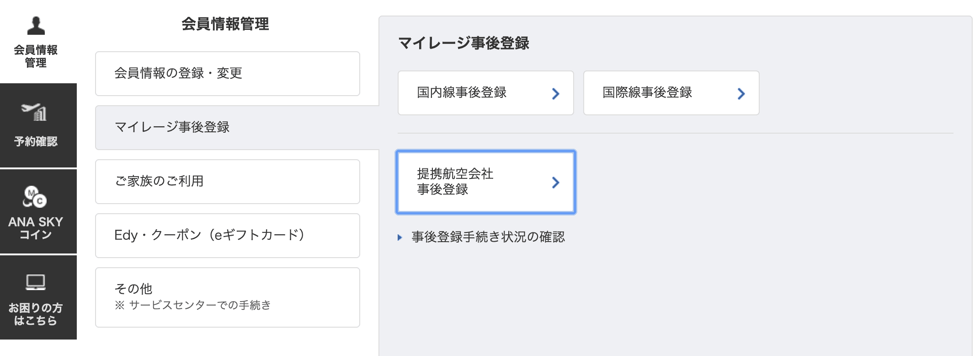Open Edy・クーポン（eギフトカード）
980x356 pixels.
[227, 236]
